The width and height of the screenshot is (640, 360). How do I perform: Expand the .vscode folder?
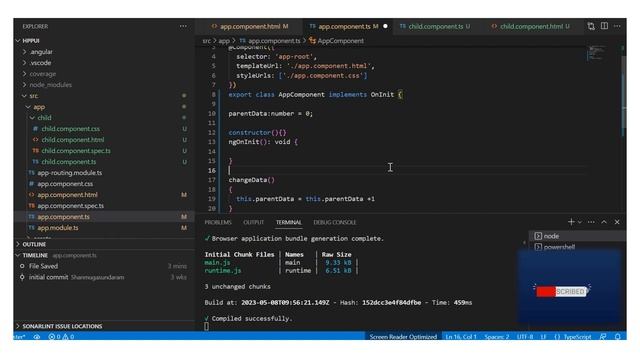[x=25, y=63]
